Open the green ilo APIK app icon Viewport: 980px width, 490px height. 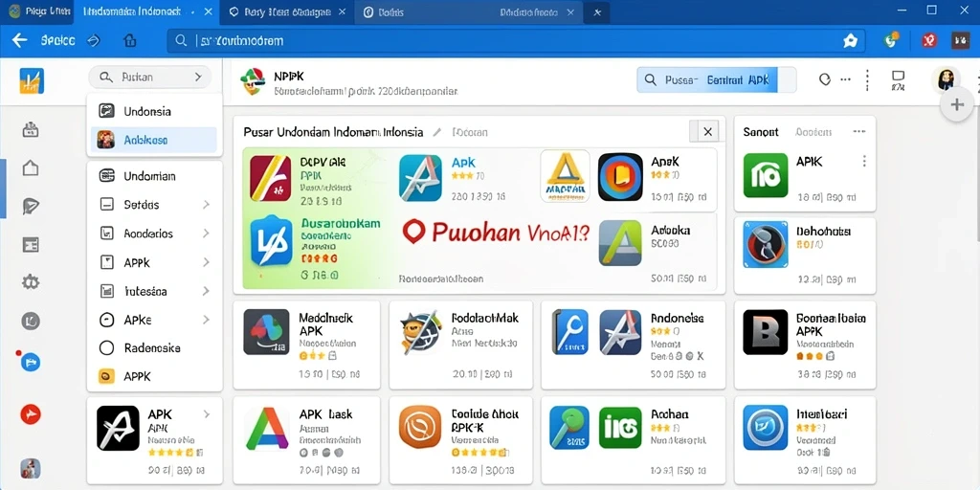[x=766, y=175]
